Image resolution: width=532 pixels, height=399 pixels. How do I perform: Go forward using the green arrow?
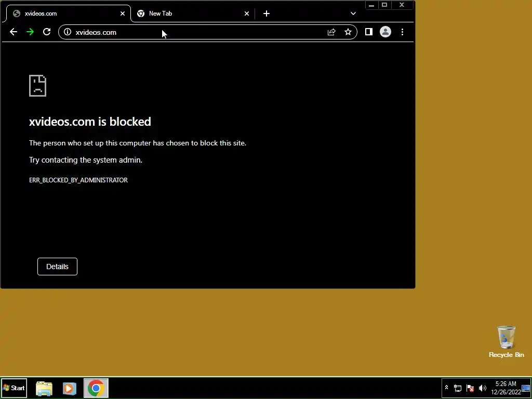(30, 32)
